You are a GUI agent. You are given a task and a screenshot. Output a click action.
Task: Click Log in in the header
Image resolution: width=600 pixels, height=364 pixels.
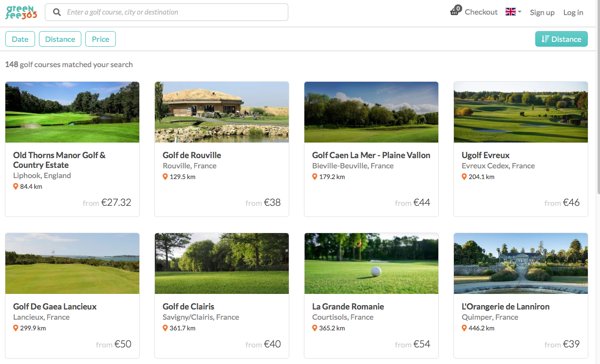pos(573,12)
